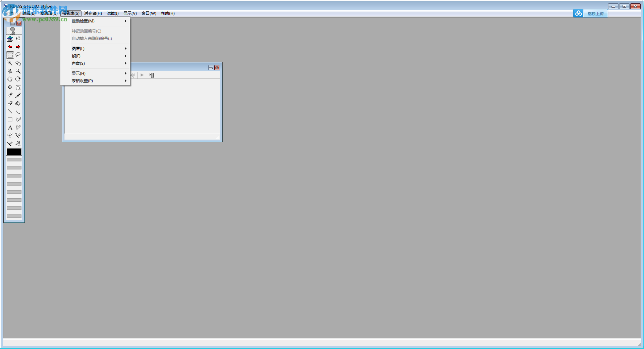Close the open 摄影表(S) menu

(x=71, y=13)
